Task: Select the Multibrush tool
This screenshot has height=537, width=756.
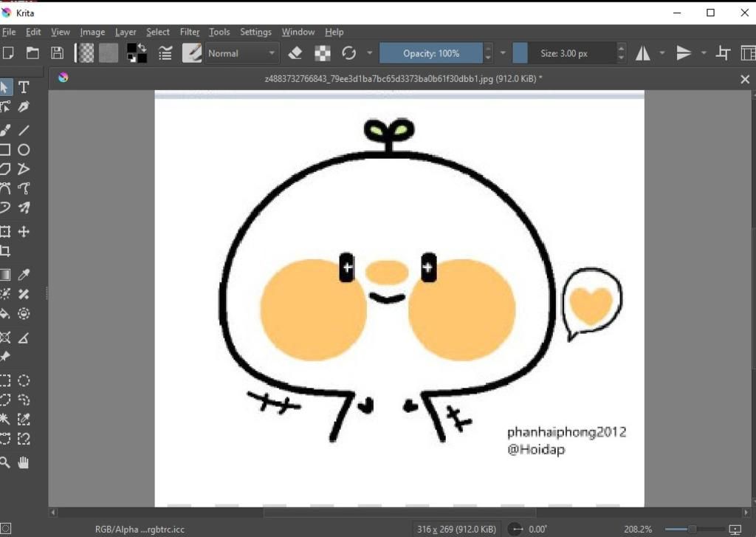Action: click(24, 208)
